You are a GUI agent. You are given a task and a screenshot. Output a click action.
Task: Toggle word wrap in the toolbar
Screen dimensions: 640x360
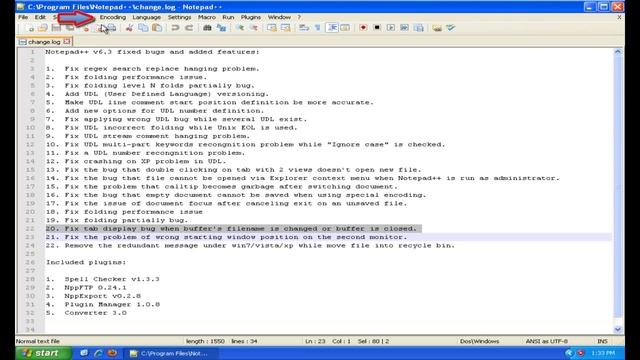click(x=304, y=28)
